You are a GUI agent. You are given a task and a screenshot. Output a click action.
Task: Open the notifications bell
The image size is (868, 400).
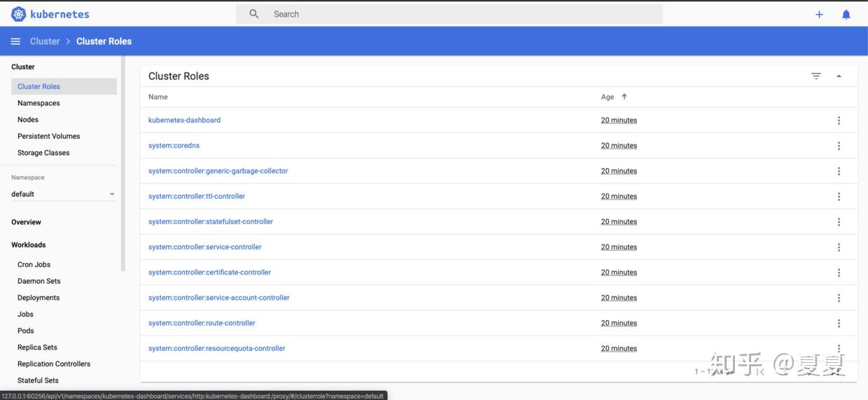pyautogui.click(x=846, y=14)
